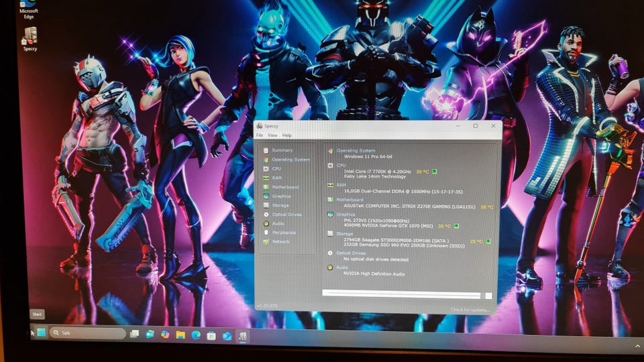Click the Operating System heading link
The height and width of the screenshot is (362, 644).
pos(356,151)
